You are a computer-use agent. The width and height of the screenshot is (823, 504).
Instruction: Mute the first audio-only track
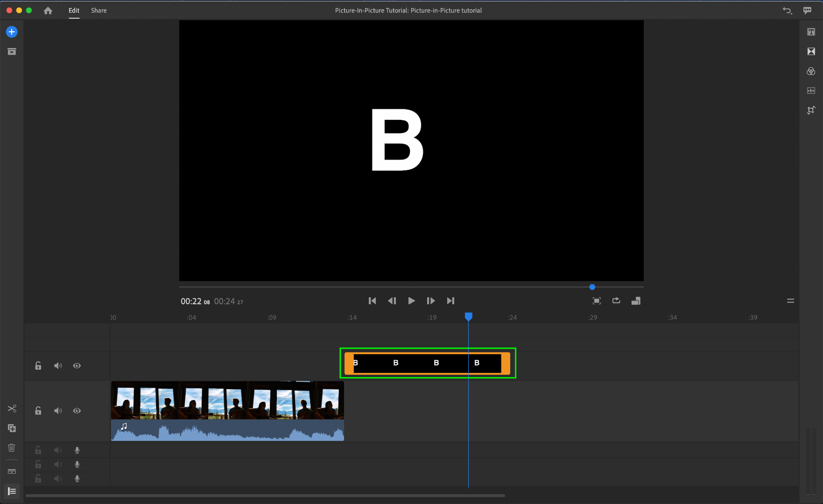pos(58,450)
